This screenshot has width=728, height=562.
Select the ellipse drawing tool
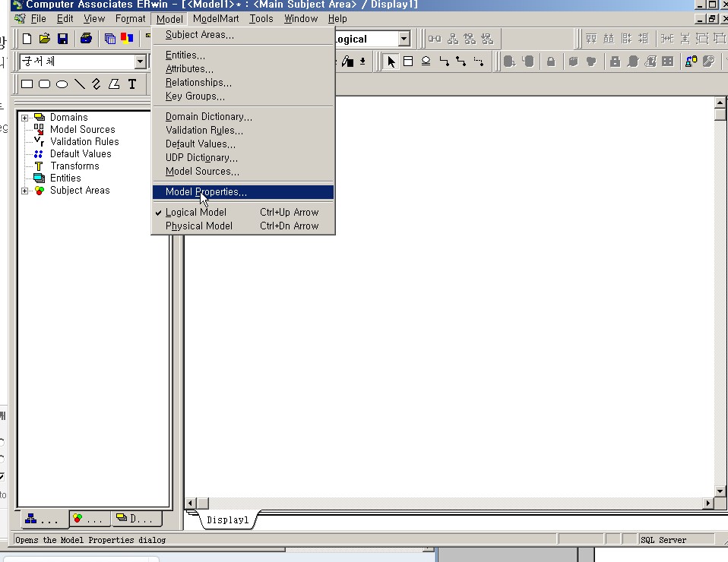[62, 84]
